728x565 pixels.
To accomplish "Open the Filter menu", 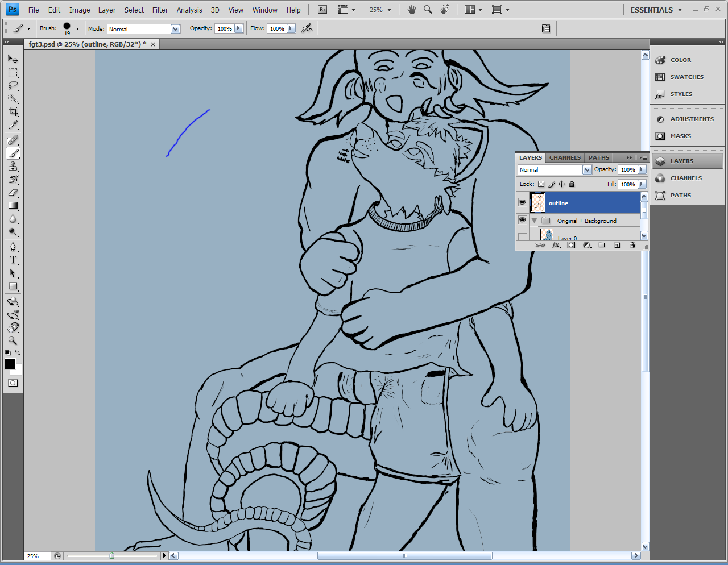I will click(x=160, y=10).
